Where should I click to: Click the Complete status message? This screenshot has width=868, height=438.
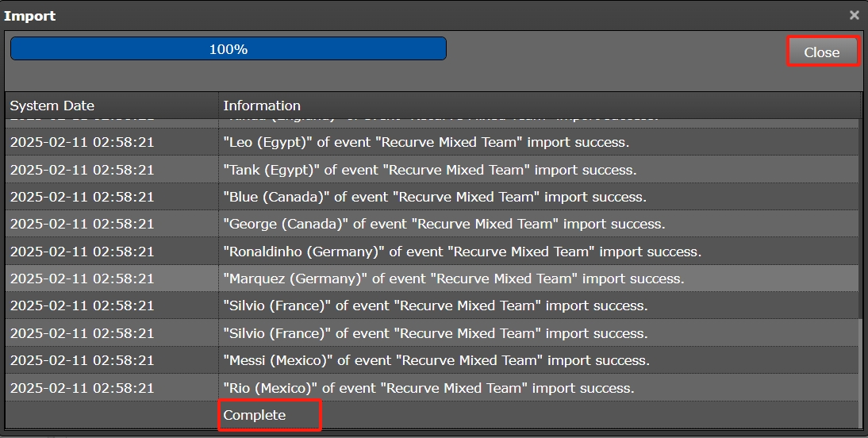tap(255, 415)
